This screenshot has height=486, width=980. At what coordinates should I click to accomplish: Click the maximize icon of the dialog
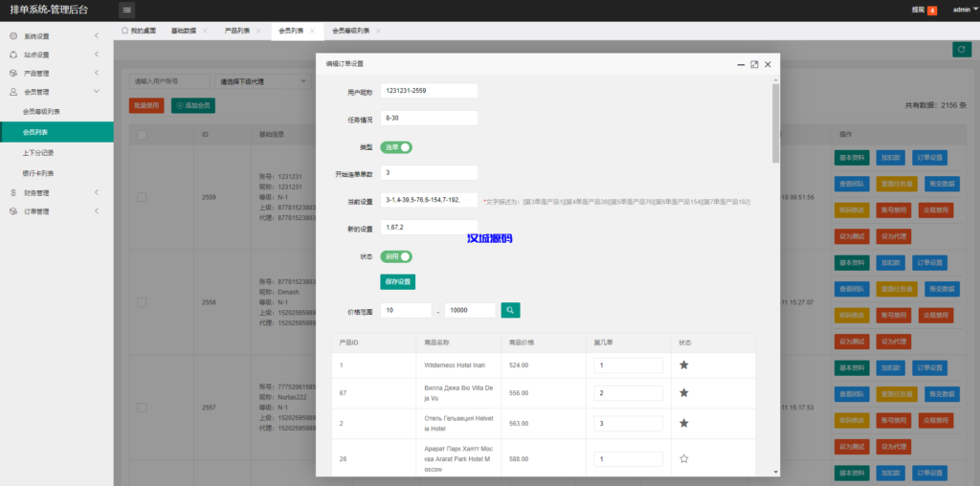pos(754,64)
